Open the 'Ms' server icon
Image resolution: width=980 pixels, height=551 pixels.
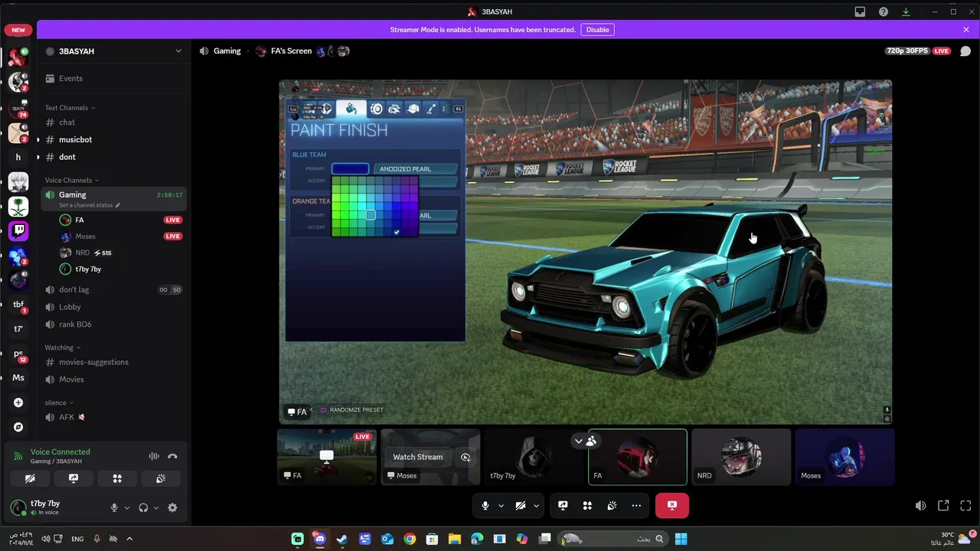(18, 377)
